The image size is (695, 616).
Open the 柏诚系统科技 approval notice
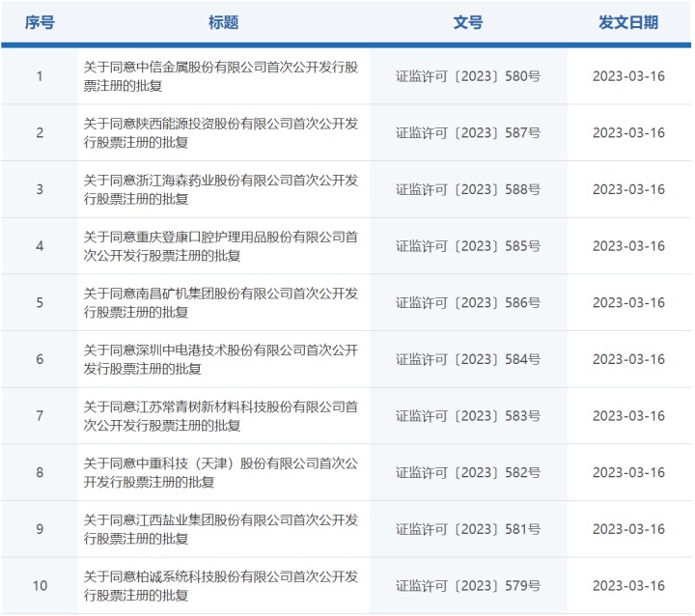220,585
